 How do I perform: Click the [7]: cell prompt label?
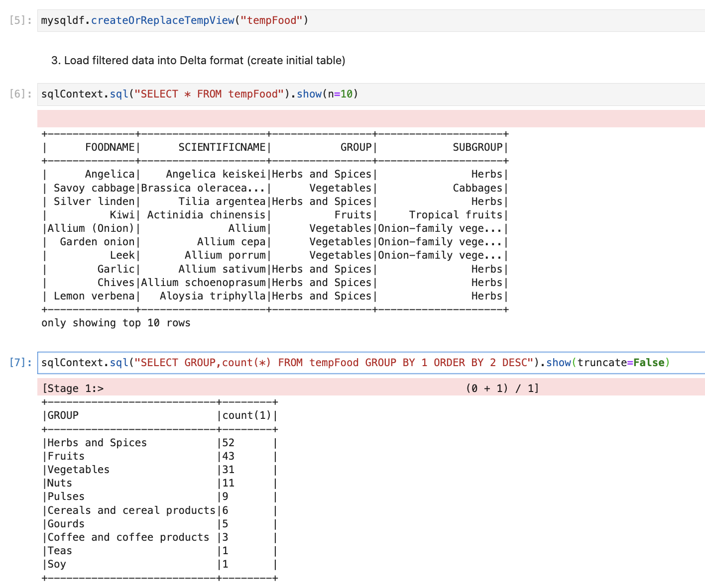[21, 363]
